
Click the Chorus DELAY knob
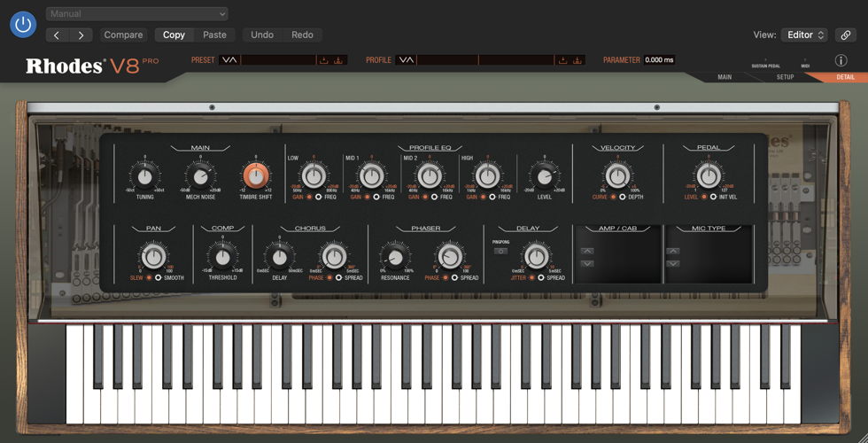click(x=280, y=257)
